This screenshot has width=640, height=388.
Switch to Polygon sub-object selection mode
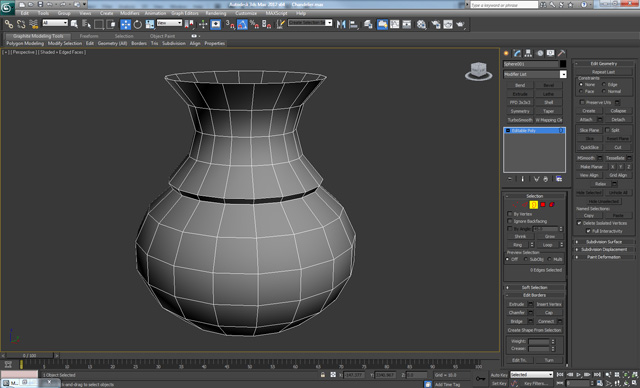tap(543, 204)
